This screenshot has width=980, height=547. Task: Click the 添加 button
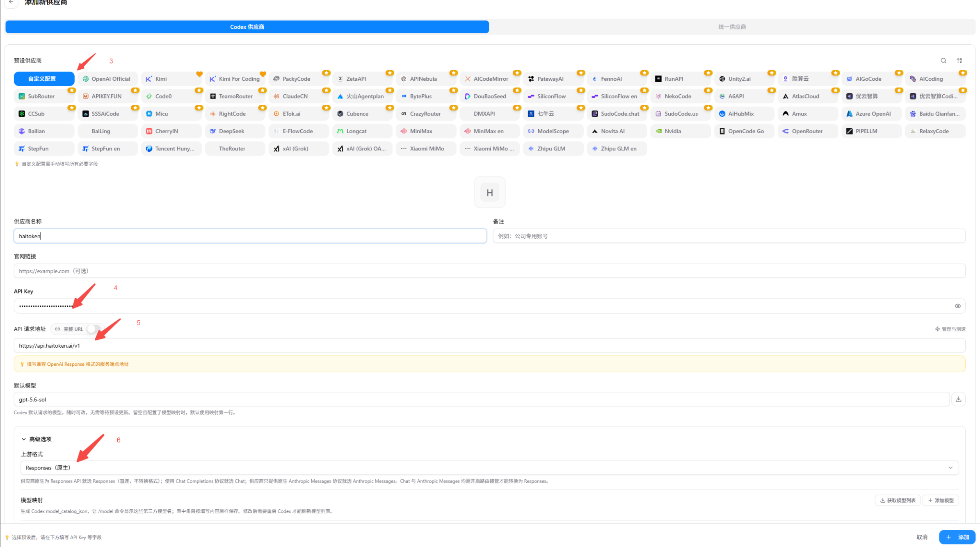957,537
